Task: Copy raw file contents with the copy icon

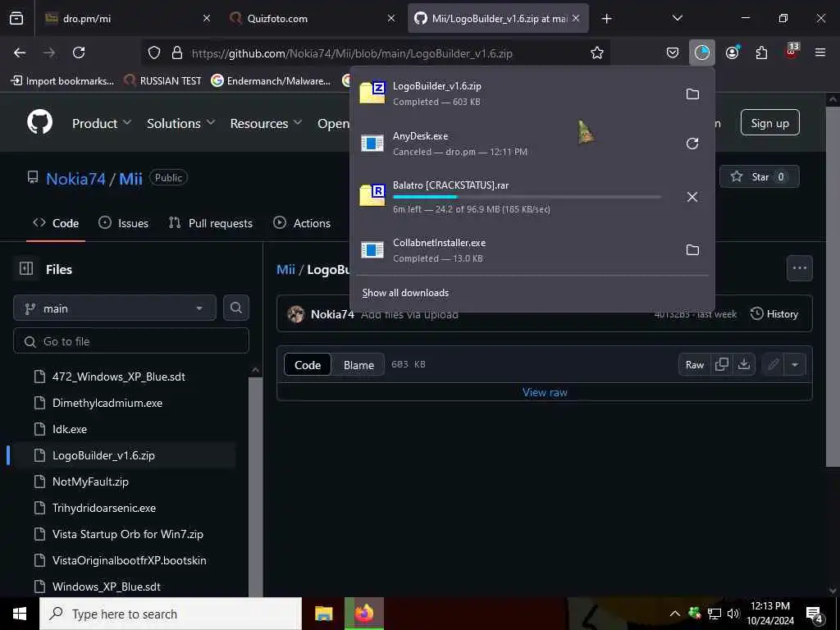Action: click(x=722, y=364)
